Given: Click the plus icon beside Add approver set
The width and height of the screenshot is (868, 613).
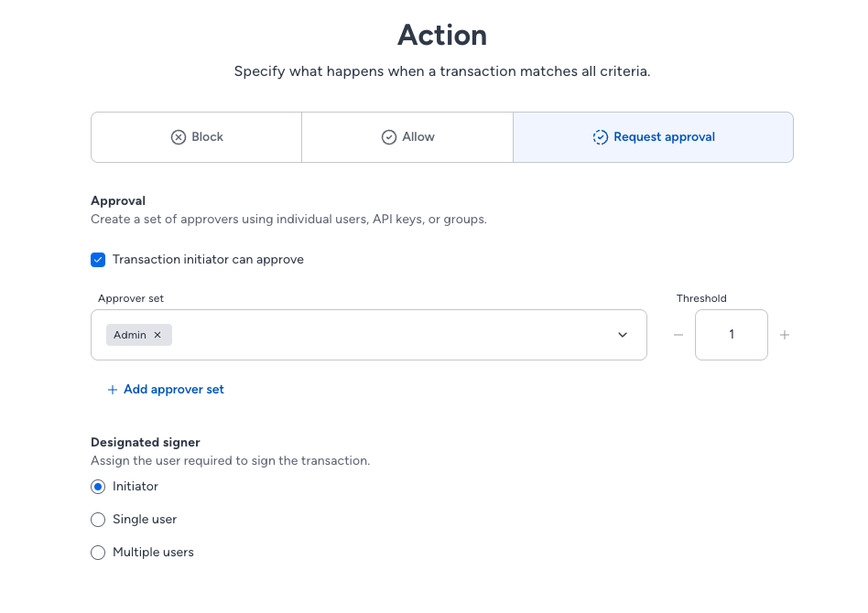Looking at the screenshot, I should click(x=113, y=390).
